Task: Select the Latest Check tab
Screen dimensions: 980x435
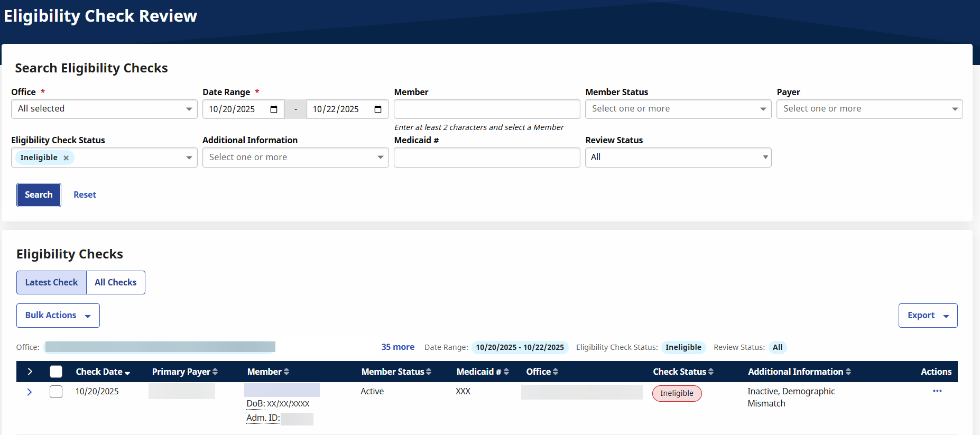Action: (x=51, y=283)
